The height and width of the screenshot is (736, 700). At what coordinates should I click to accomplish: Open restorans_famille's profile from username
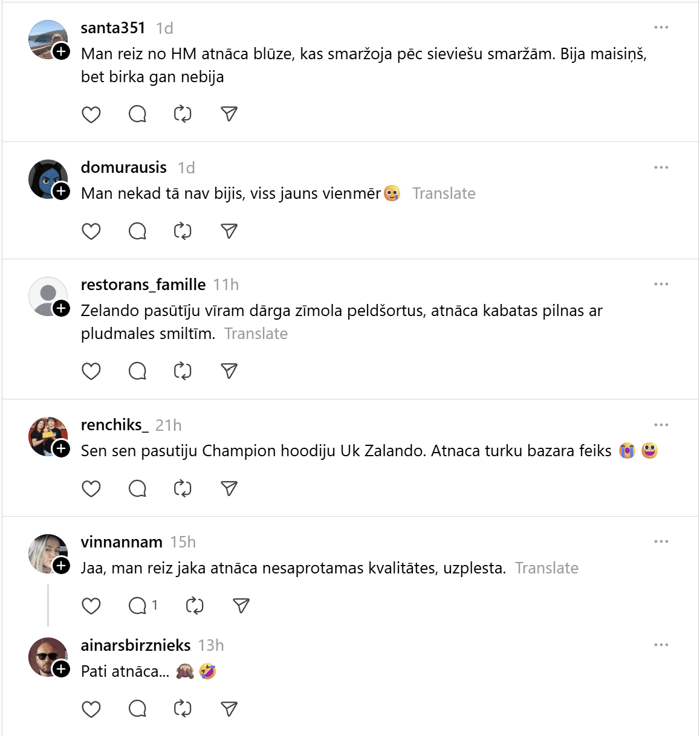(x=143, y=285)
